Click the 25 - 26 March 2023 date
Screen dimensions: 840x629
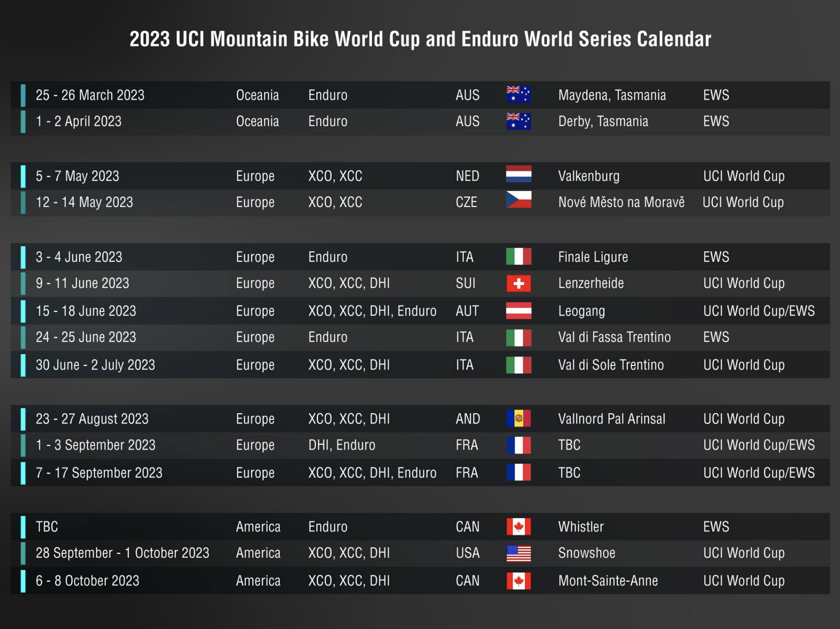tap(90, 95)
